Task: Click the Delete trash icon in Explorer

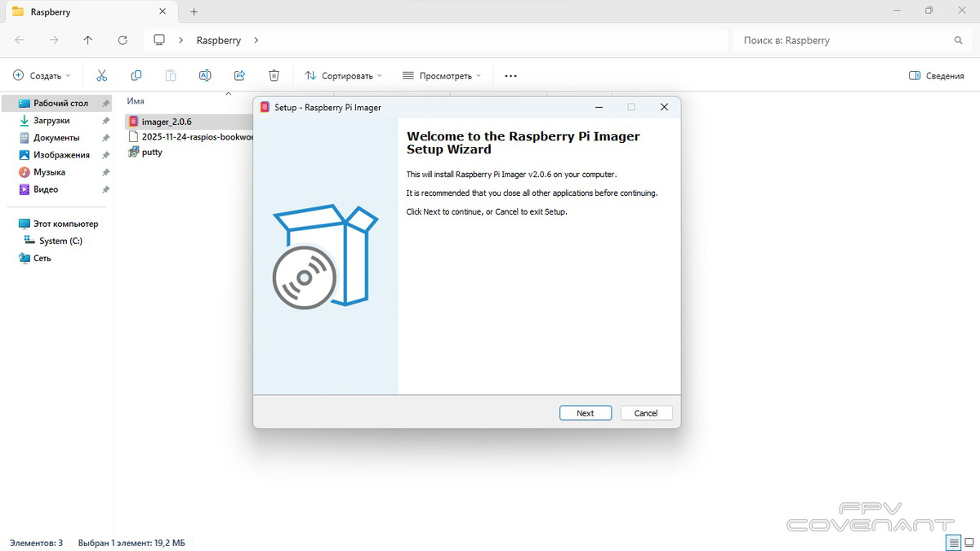Action: tap(274, 75)
